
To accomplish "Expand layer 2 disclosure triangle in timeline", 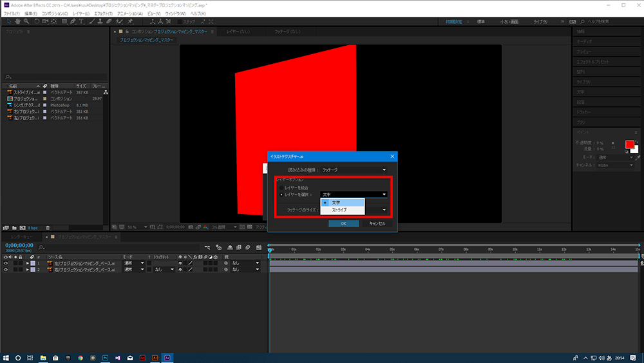I will click(x=27, y=270).
